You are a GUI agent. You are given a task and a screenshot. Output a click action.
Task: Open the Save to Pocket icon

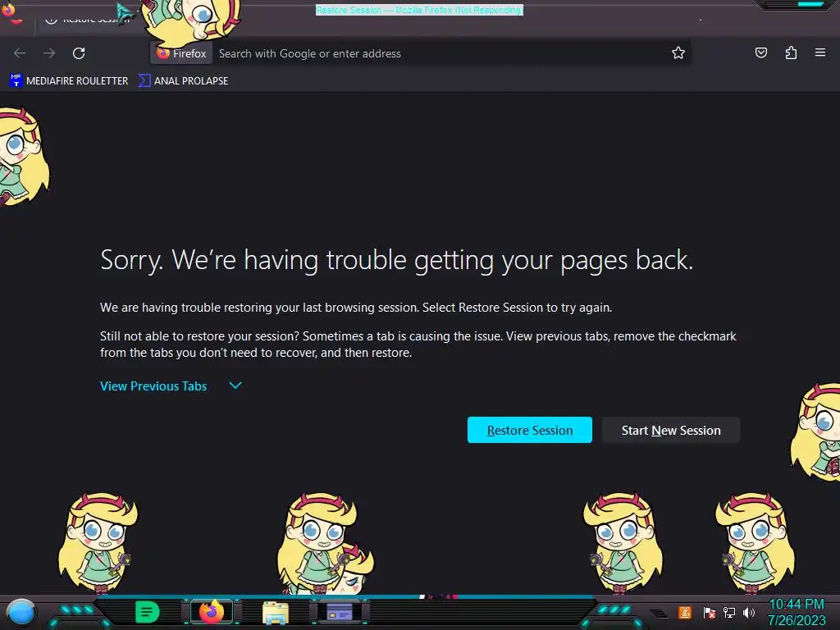[x=760, y=52]
